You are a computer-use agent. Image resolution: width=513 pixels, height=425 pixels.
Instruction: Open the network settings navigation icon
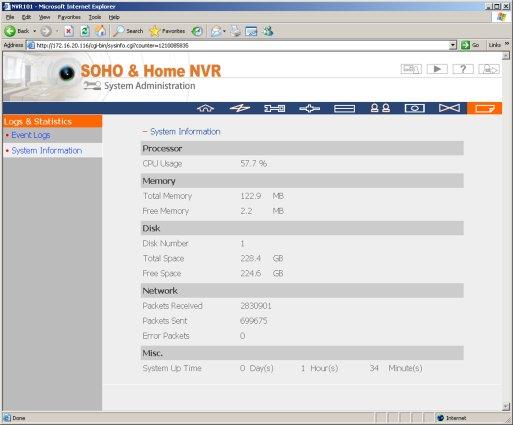point(309,108)
